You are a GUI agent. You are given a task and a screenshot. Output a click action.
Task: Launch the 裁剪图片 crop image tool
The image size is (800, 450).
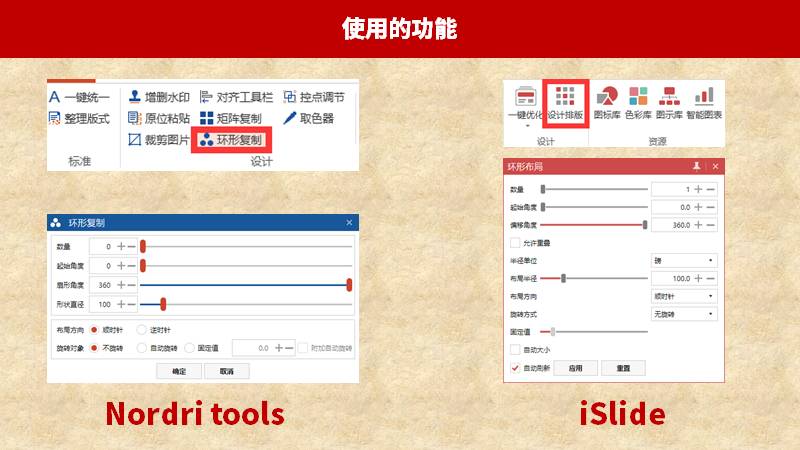[159, 140]
